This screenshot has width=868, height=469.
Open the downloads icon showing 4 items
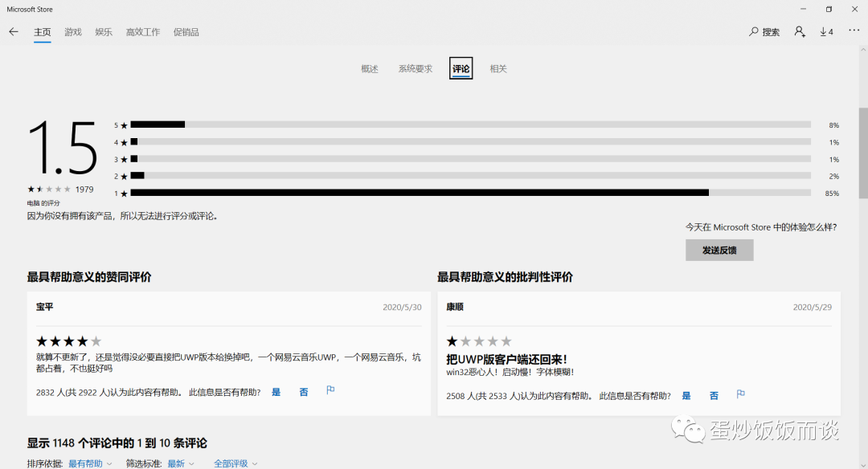coord(826,31)
